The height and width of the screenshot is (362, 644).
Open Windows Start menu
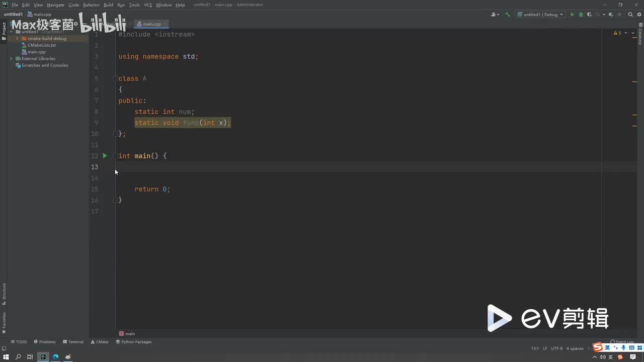[6, 357]
